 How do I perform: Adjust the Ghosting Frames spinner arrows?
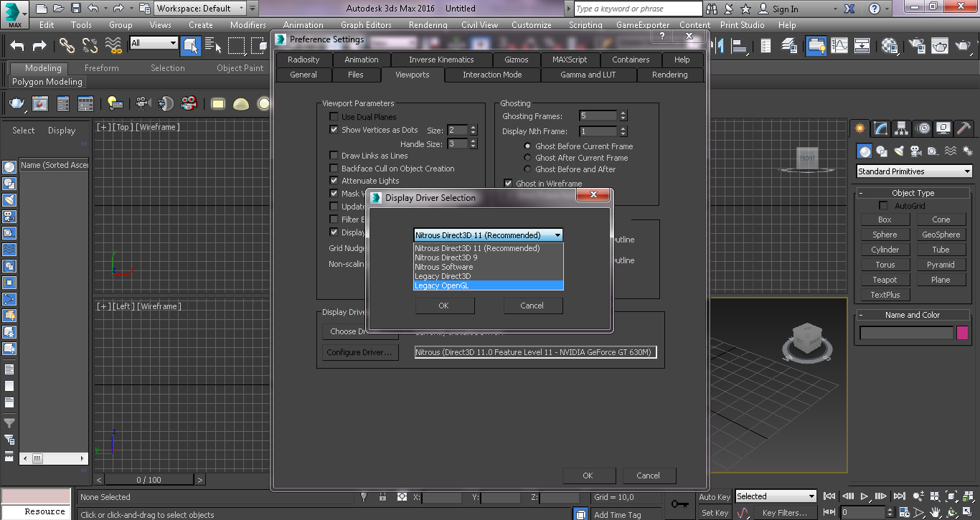click(623, 115)
